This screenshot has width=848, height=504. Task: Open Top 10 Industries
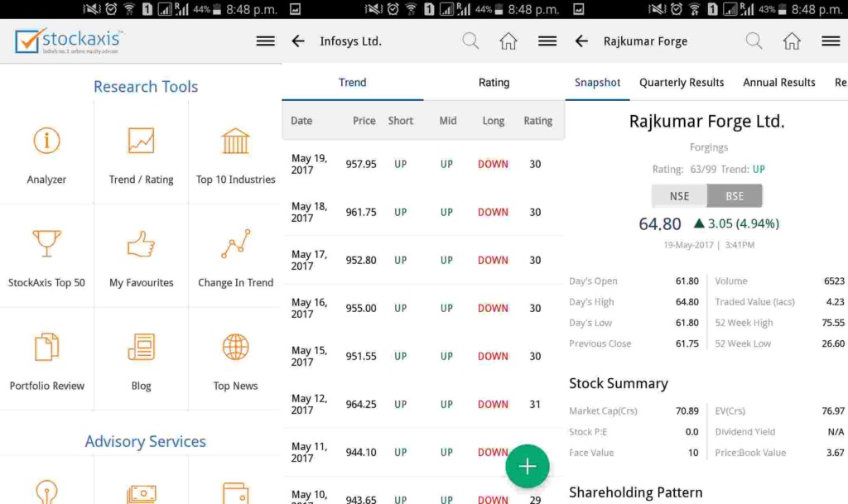(x=235, y=153)
